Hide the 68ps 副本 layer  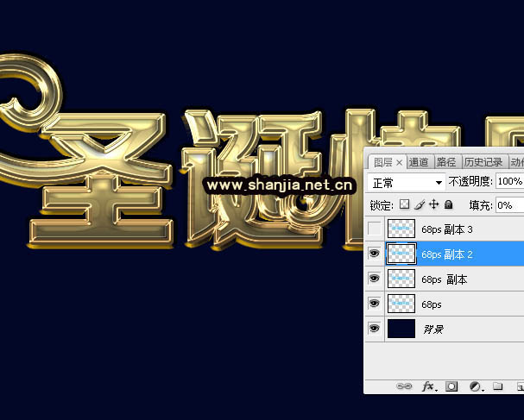pos(375,278)
